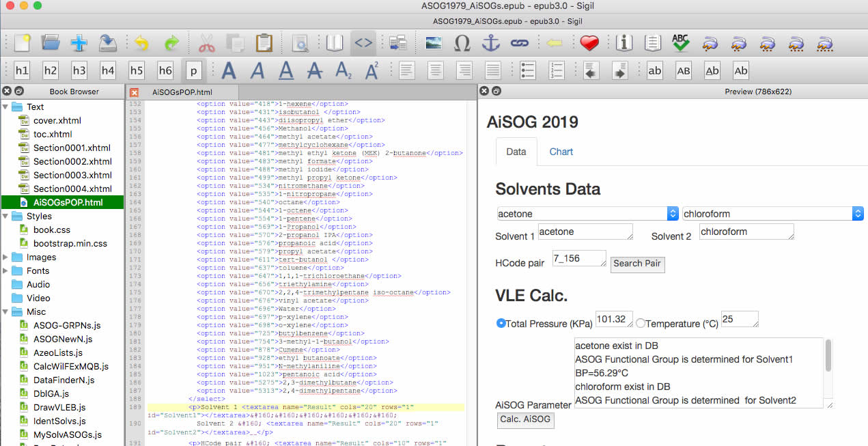Image resolution: width=868 pixels, height=446 pixels.
Task: Click the Calc. AiSOG button
Action: [525, 419]
